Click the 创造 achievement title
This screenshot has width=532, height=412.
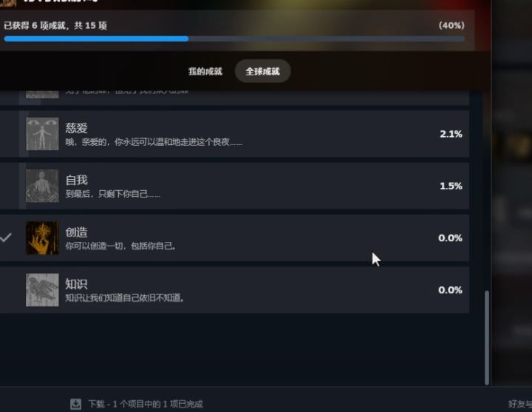point(76,232)
